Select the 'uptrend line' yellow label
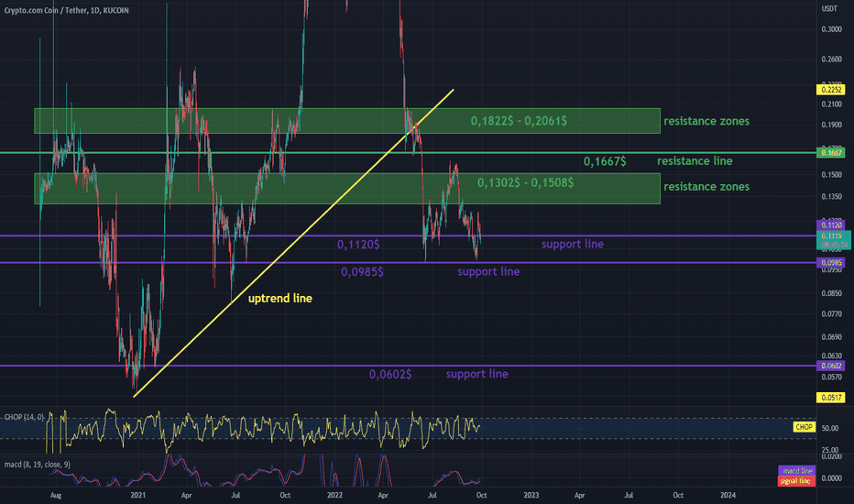854x504 pixels. (280, 299)
